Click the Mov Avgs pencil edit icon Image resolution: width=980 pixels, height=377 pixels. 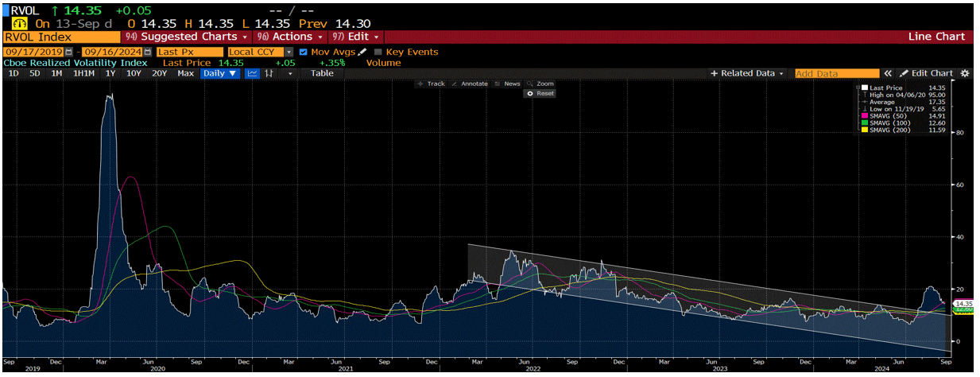362,52
